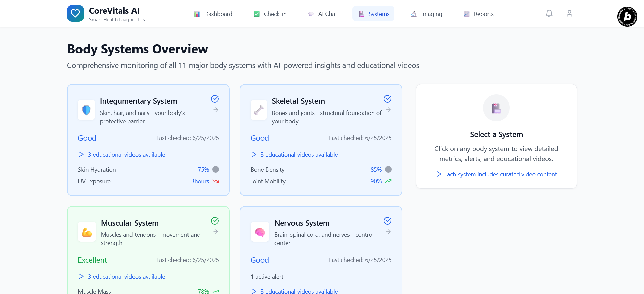Click the Nervous System Last checked date
The image size is (644, 294).
(360, 260)
